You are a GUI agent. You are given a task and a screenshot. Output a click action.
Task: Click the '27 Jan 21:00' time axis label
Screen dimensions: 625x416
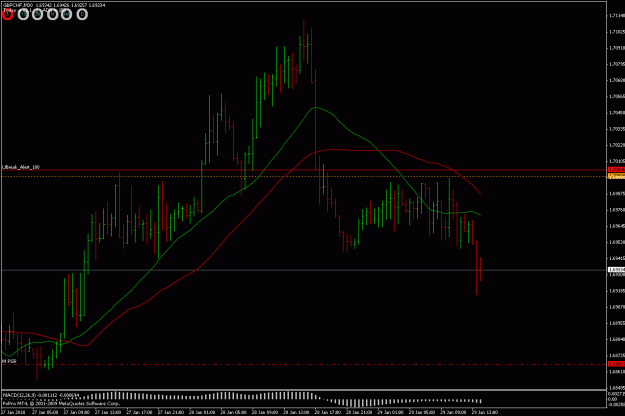tap(171, 412)
